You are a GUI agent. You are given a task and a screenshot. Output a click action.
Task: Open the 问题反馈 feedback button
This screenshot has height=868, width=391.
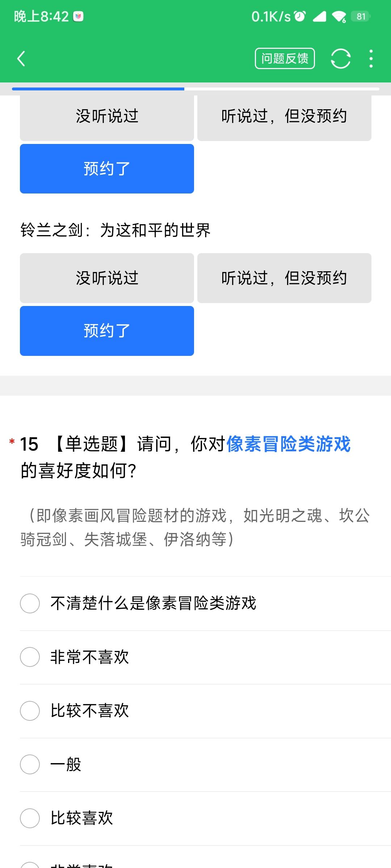(285, 58)
